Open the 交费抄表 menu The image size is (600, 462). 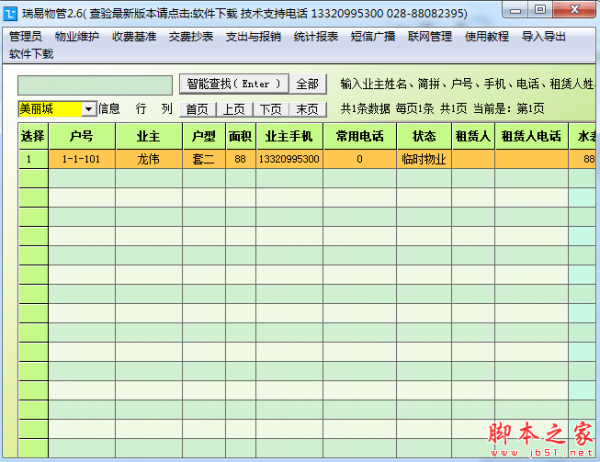191,37
